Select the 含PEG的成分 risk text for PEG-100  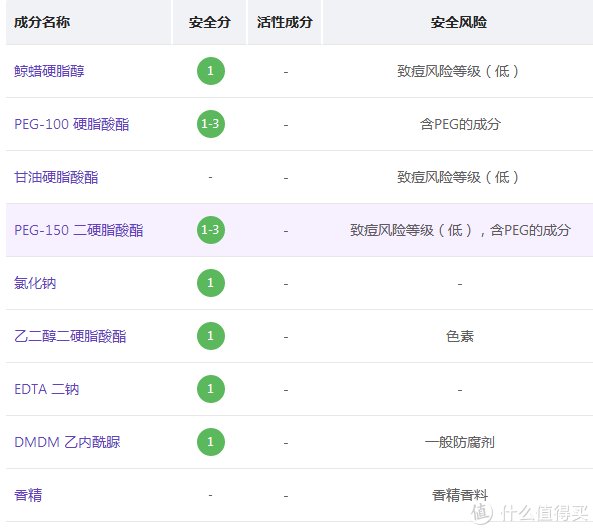click(460, 124)
